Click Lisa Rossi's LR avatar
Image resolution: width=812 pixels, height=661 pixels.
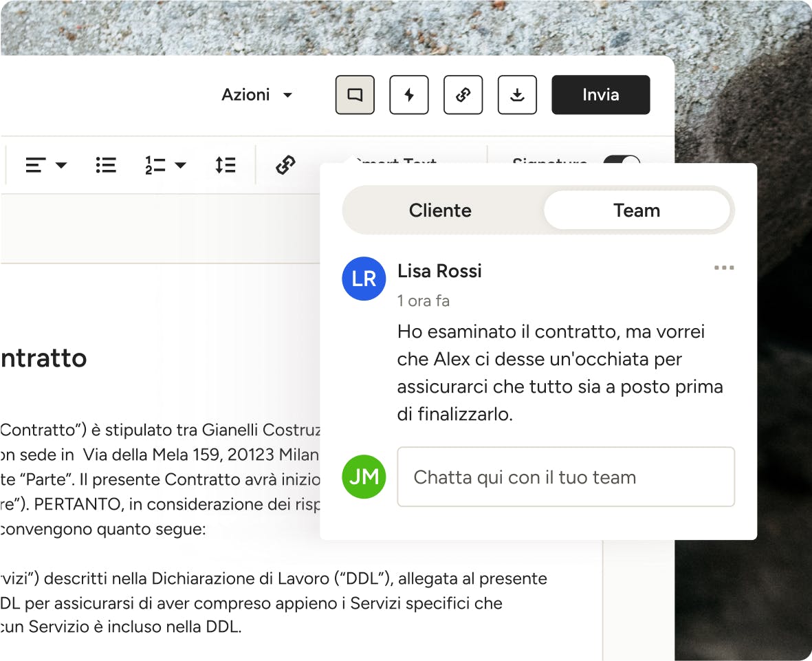364,279
